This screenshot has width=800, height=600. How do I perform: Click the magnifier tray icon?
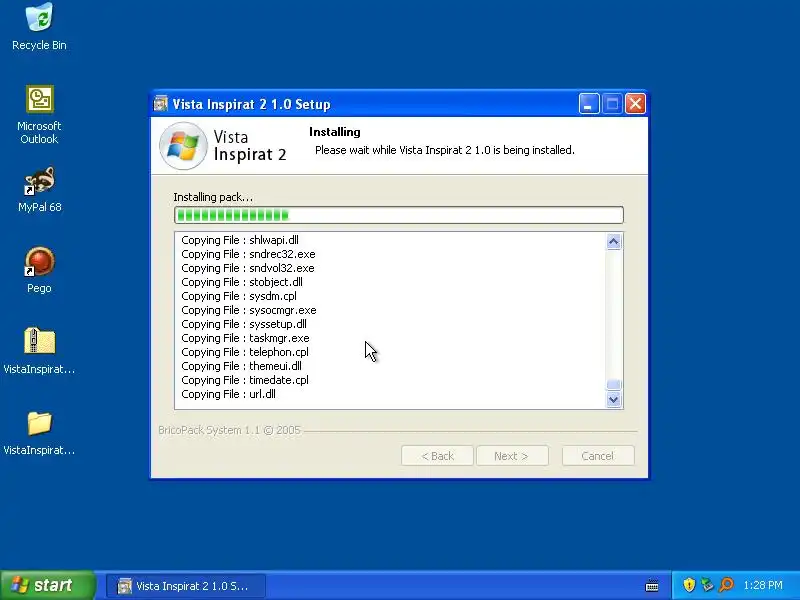(726, 585)
